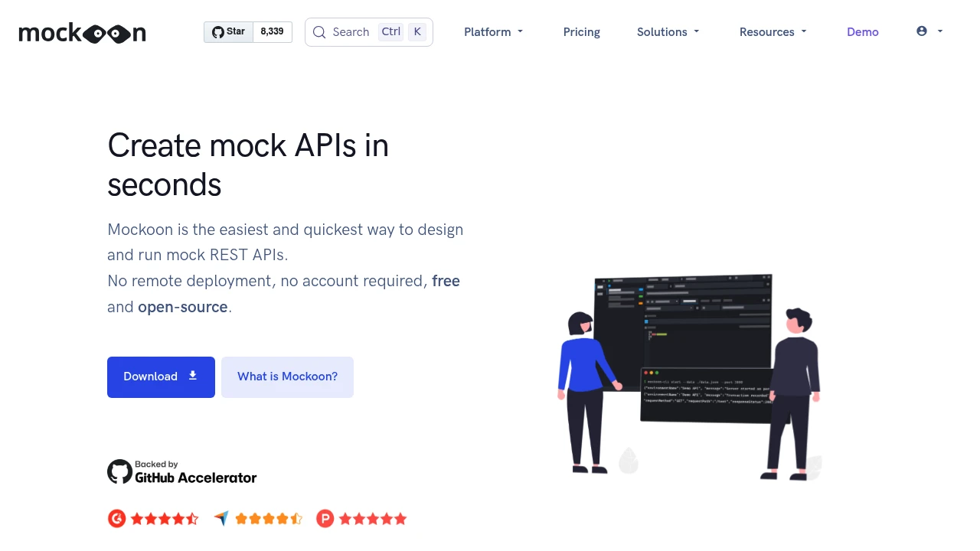980x551 pixels.
Task: Go to the Pricing page
Action: coord(582,32)
